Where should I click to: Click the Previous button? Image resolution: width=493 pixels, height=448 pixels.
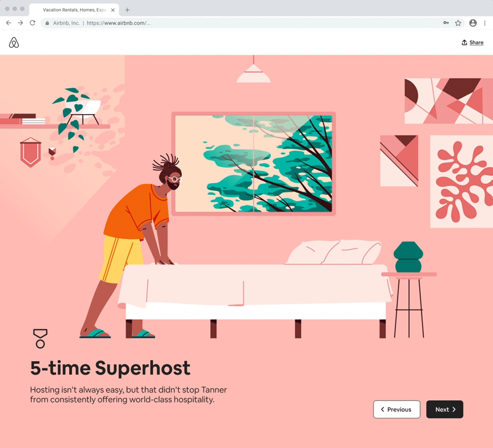coord(397,409)
